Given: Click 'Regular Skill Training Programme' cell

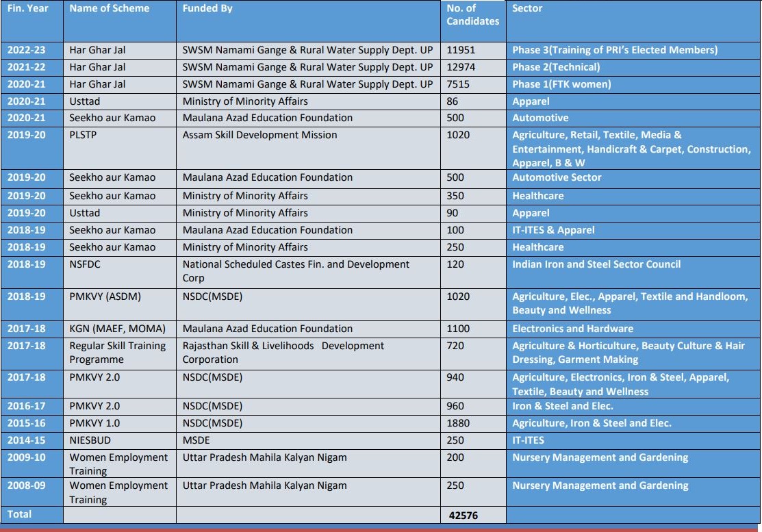Looking at the screenshot, I should tap(117, 353).
